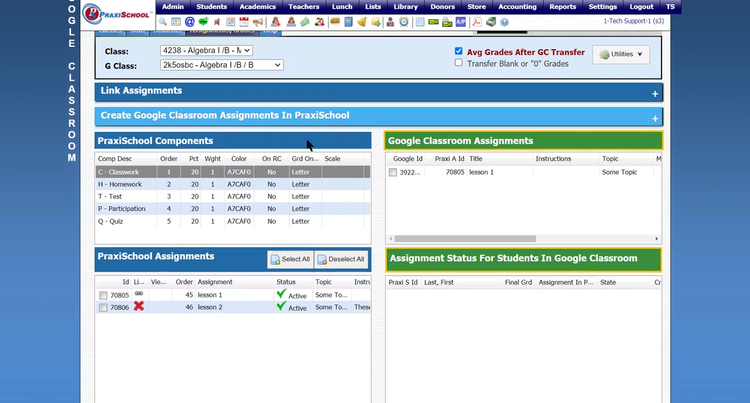Click the link icon on assignment 70805
This screenshot has height=403, width=750.
[x=139, y=294]
